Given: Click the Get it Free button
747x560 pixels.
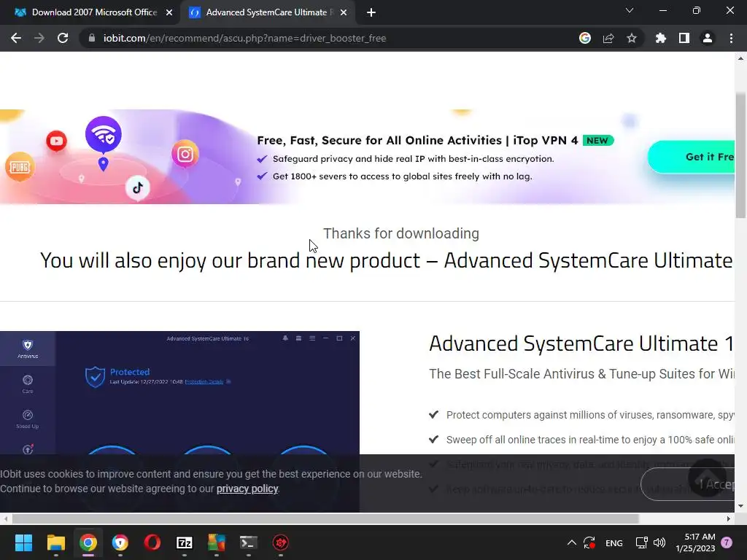Looking at the screenshot, I should (692, 157).
